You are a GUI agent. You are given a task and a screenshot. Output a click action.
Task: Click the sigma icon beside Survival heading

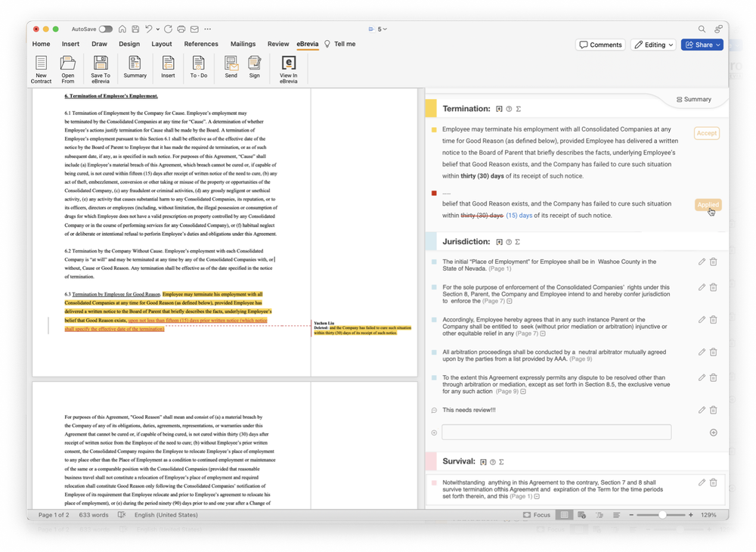[501, 462]
